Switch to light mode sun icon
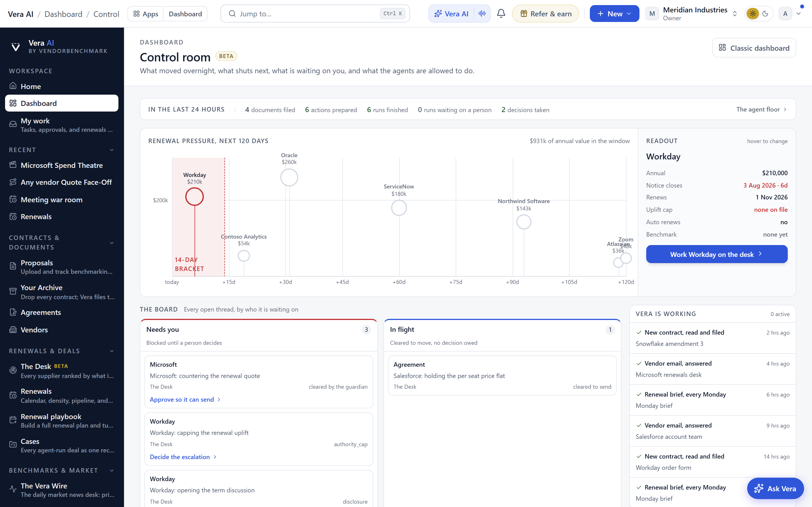This screenshot has height=507, width=812. [x=753, y=14]
